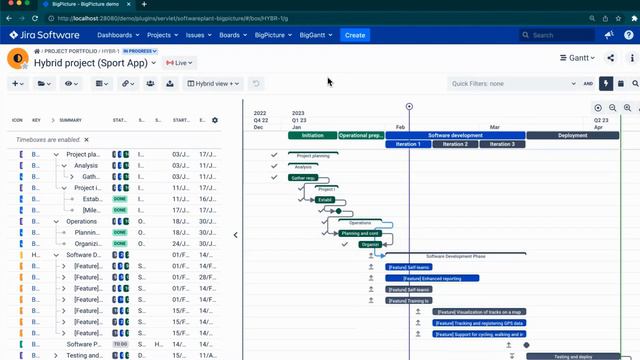The width and height of the screenshot is (640, 360).
Task: Open the IN PROGRESS status dropdown
Action: click(x=140, y=51)
